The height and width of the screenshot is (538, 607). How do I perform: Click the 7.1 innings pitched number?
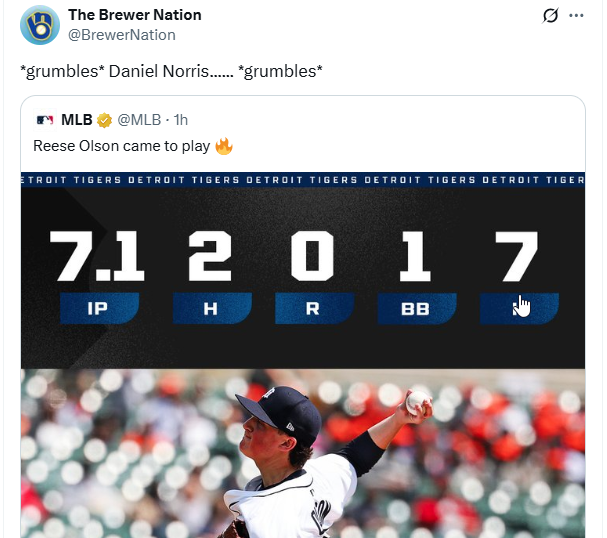pyautogui.click(x=97, y=256)
